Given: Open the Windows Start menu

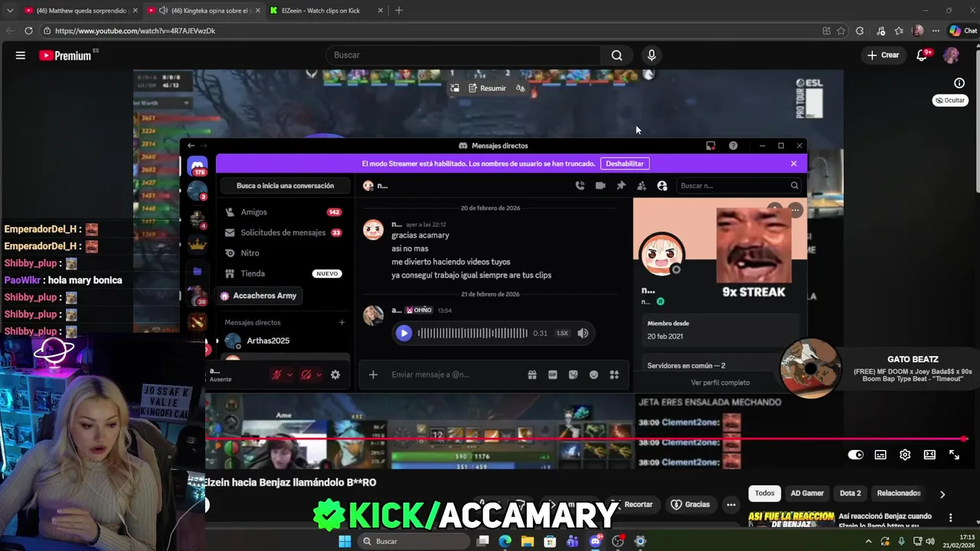Looking at the screenshot, I should pos(345,541).
